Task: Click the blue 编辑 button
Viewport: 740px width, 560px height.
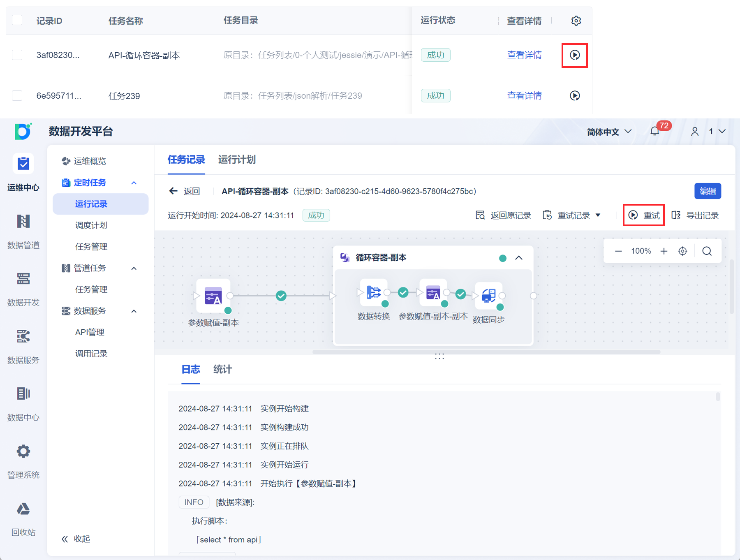Action: (x=708, y=191)
